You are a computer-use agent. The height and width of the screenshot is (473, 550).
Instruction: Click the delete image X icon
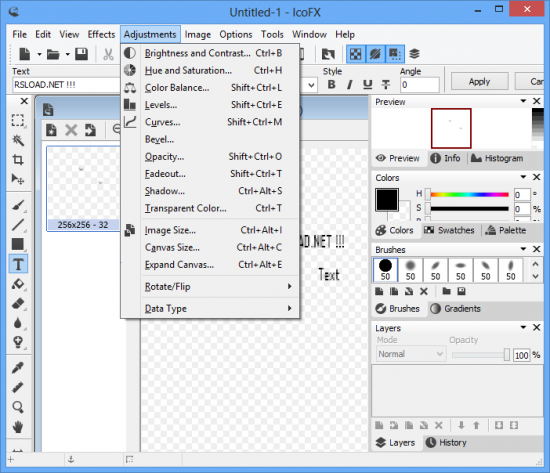[x=71, y=130]
